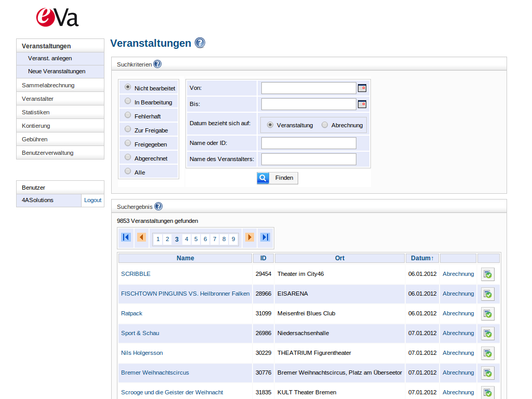Sort table by Name column
Image resolution: width=532 pixels, height=399 pixels.
tap(185, 258)
